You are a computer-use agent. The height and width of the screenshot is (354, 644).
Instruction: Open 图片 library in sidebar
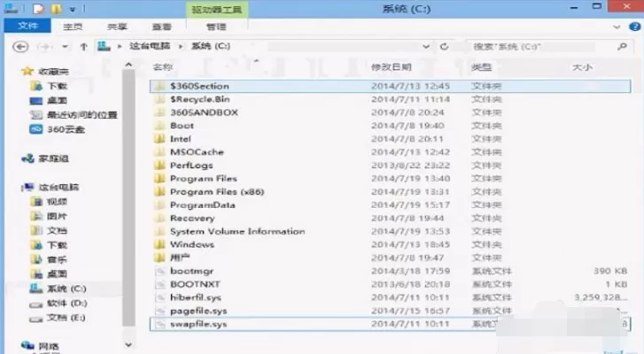[x=49, y=216]
